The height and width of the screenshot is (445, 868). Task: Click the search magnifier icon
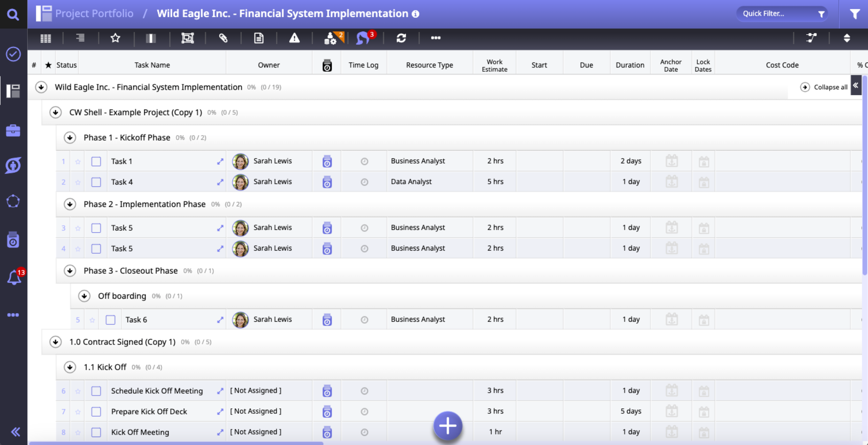[x=13, y=14]
